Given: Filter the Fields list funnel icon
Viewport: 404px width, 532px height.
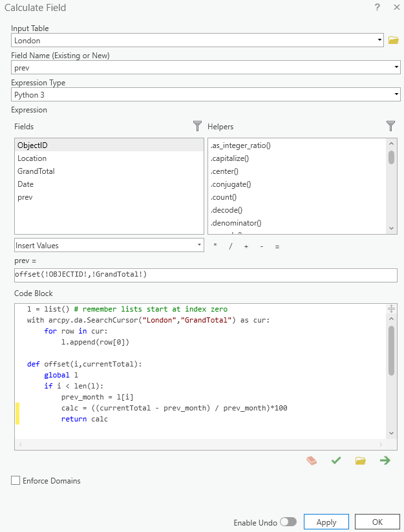Looking at the screenshot, I should 197,126.
